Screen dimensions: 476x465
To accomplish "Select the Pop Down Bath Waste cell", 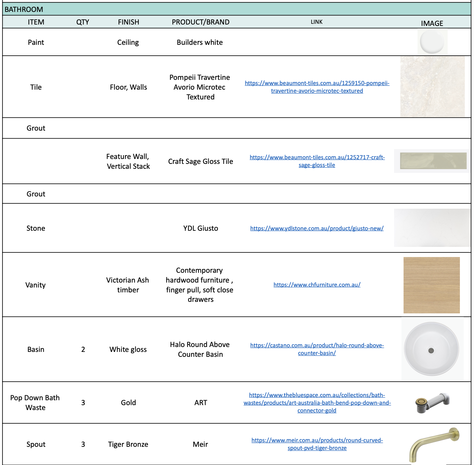I will pos(35,403).
